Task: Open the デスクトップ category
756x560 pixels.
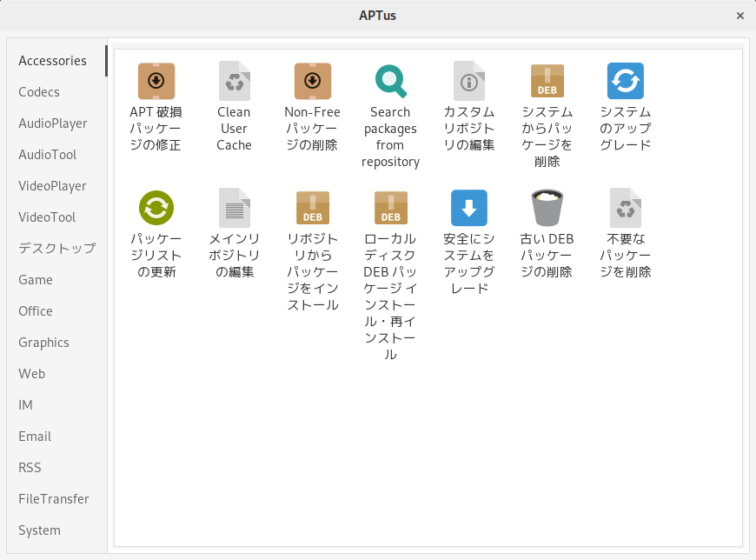Action: click(x=56, y=249)
